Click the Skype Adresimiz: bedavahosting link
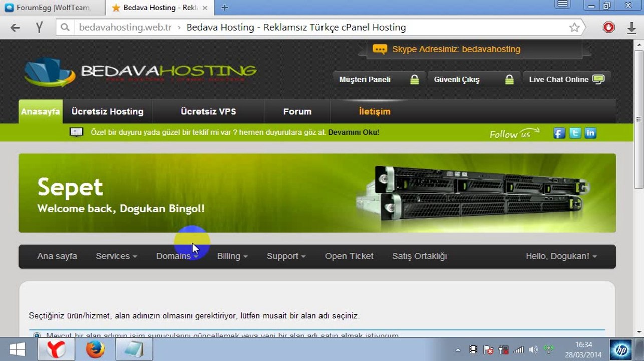 point(456,49)
